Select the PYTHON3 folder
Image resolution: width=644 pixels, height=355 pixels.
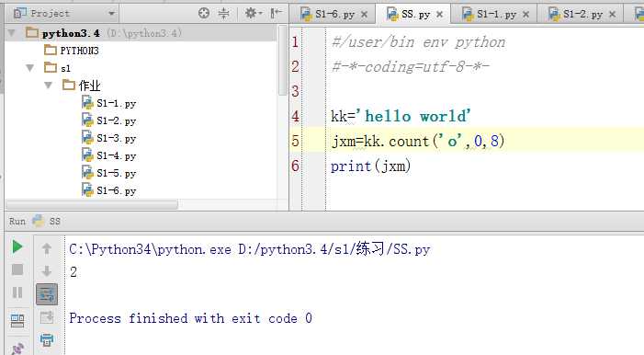[72, 51]
